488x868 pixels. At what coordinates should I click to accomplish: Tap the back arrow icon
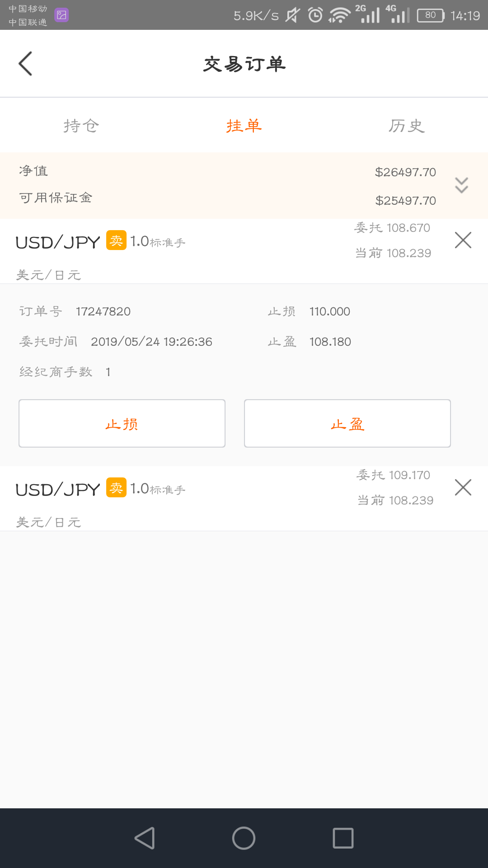(25, 63)
